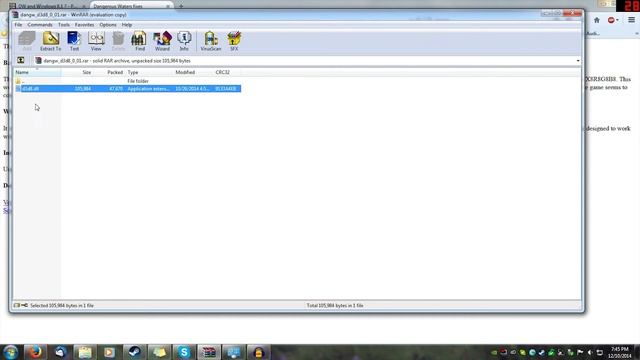Open the Help menu

point(127,25)
